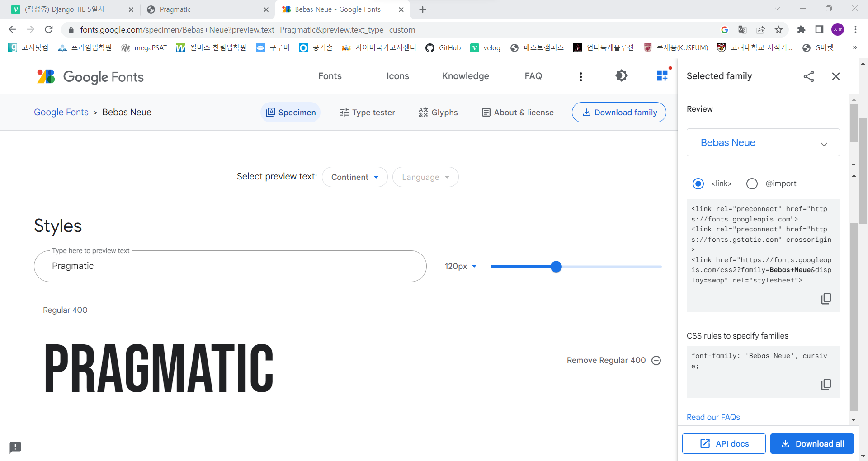Click the browser address bar
Image resolution: width=868 pixels, height=461 pixels.
pos(389,30)
